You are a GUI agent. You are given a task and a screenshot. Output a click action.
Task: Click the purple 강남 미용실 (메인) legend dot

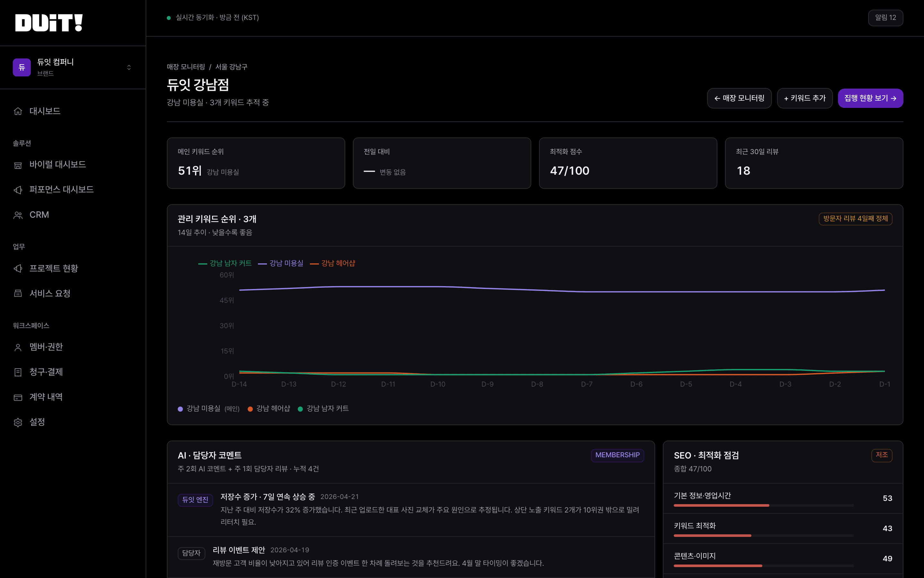[x=180, y=409]
